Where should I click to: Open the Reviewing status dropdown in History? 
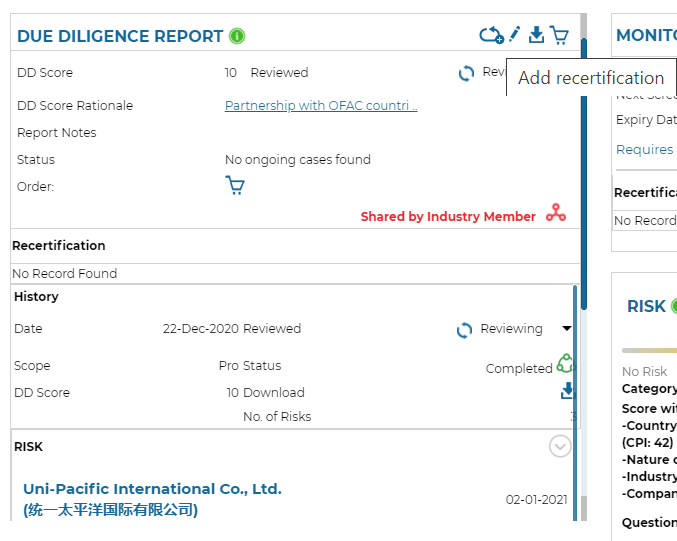click(x=567, y=329)
